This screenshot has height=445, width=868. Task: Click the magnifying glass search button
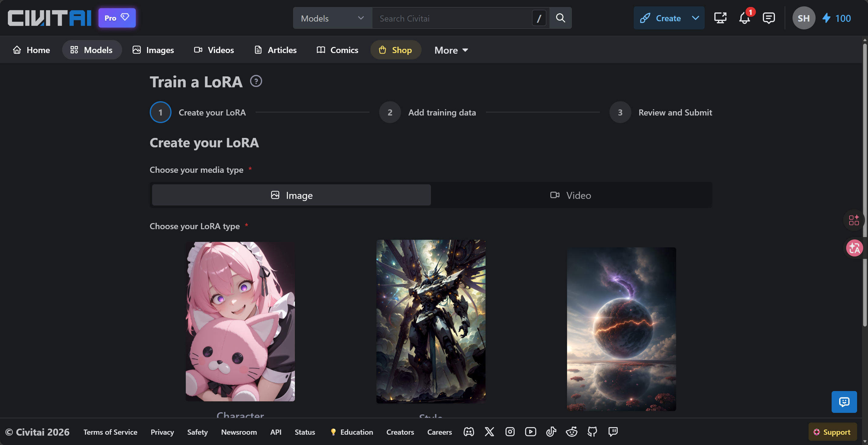[560, 18]
